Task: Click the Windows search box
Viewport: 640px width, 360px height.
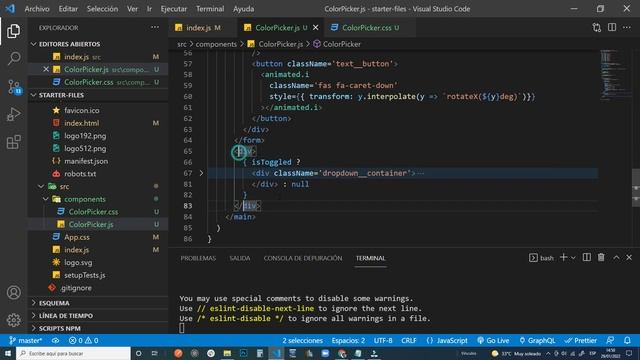Action: (73, 353)
